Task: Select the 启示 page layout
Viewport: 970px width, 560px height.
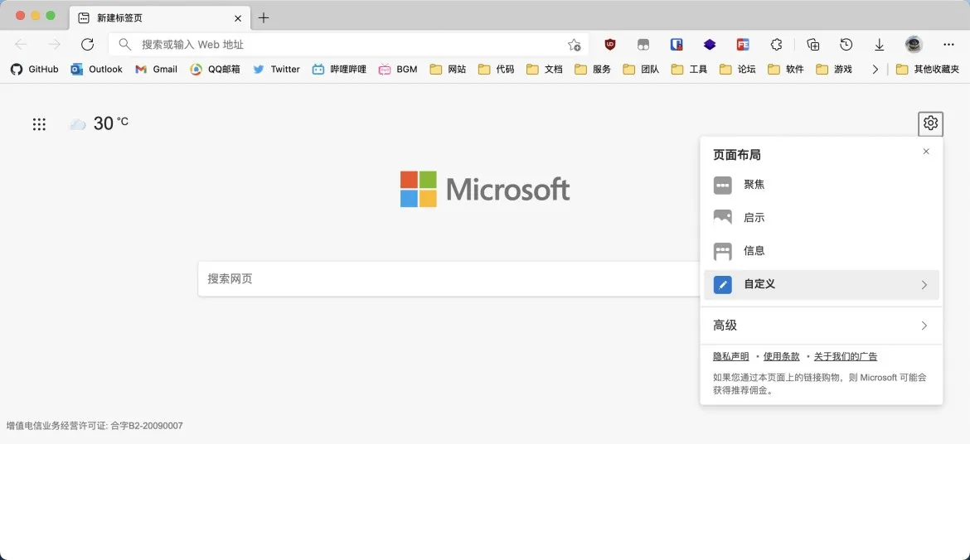Action: click(x=821, y=218)
